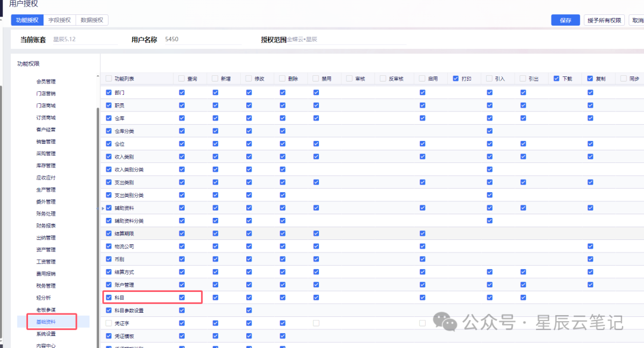Image resolution: width=644 pixels, height=348 pixels.
Task: Uncheck the 仓库分类 row selection checkbox
Action: [x=109, y=131]
